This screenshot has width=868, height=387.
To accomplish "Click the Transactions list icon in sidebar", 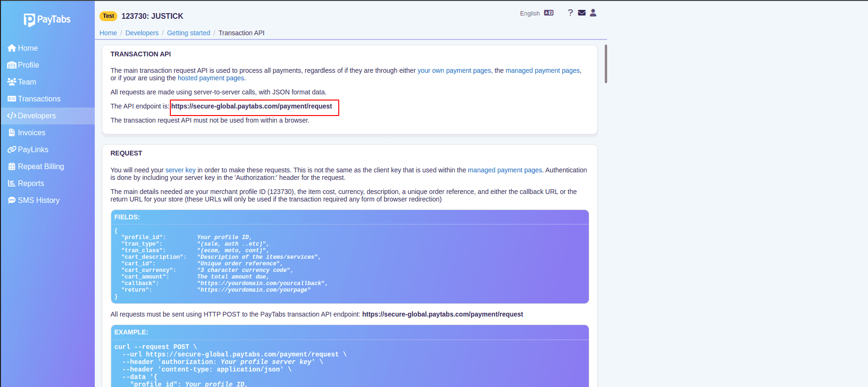I will pos(12,99).
